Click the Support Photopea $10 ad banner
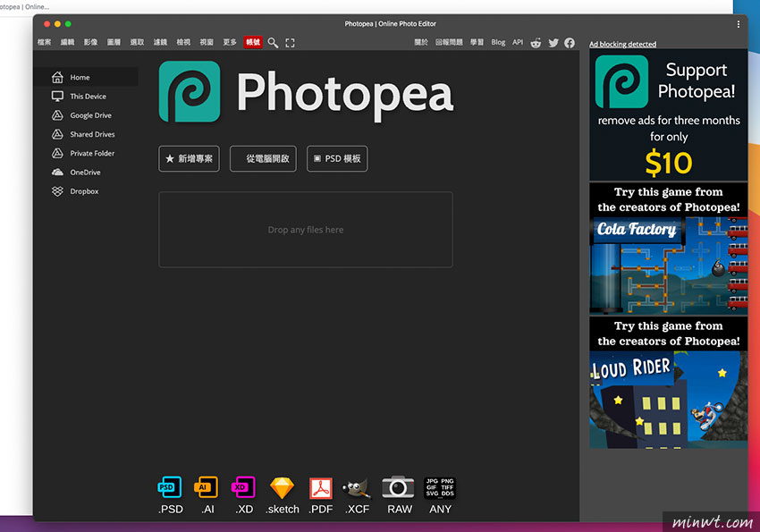 [669, 114]
